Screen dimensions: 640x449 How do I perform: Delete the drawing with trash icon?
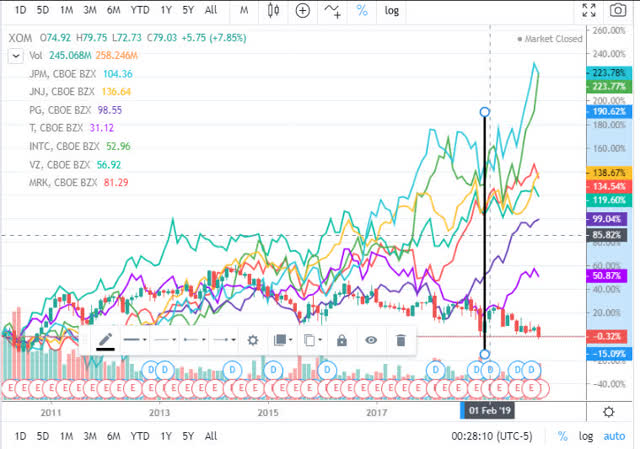[x=401, y=340]
